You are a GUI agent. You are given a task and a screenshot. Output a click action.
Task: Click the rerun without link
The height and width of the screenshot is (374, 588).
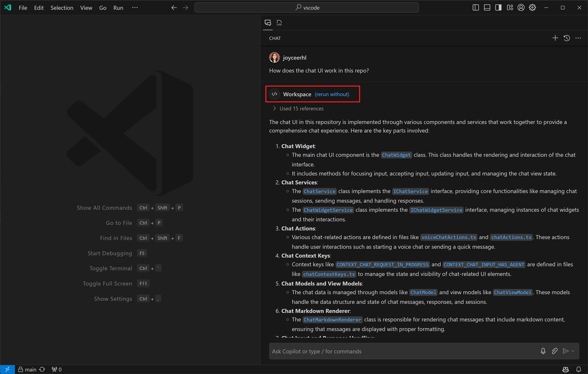pyautogui.click(x=331, y=94)
